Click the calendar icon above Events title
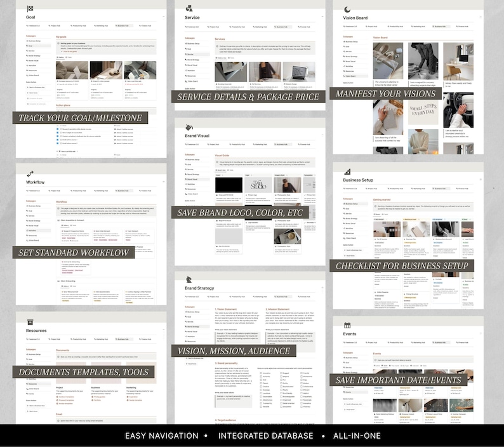504x447 pixels. click(347, 325)
